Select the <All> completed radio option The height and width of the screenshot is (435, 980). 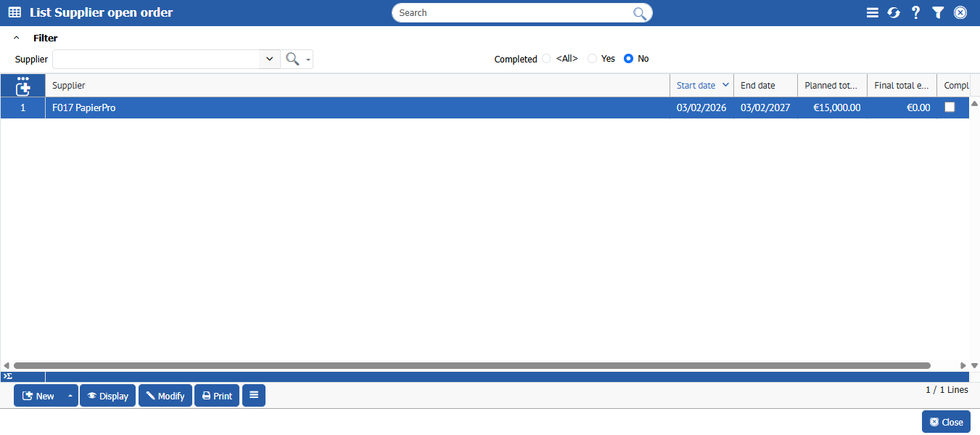click(x=546, y=59)
